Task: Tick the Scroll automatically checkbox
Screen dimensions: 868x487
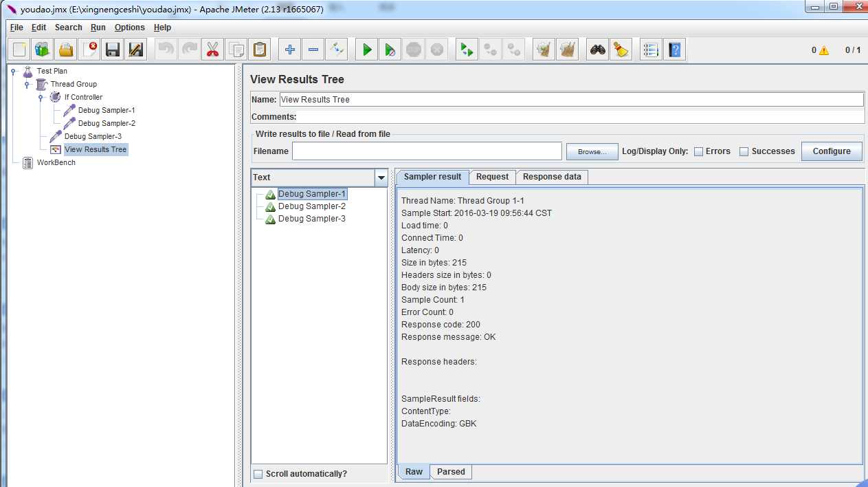Action: [258, 474]
